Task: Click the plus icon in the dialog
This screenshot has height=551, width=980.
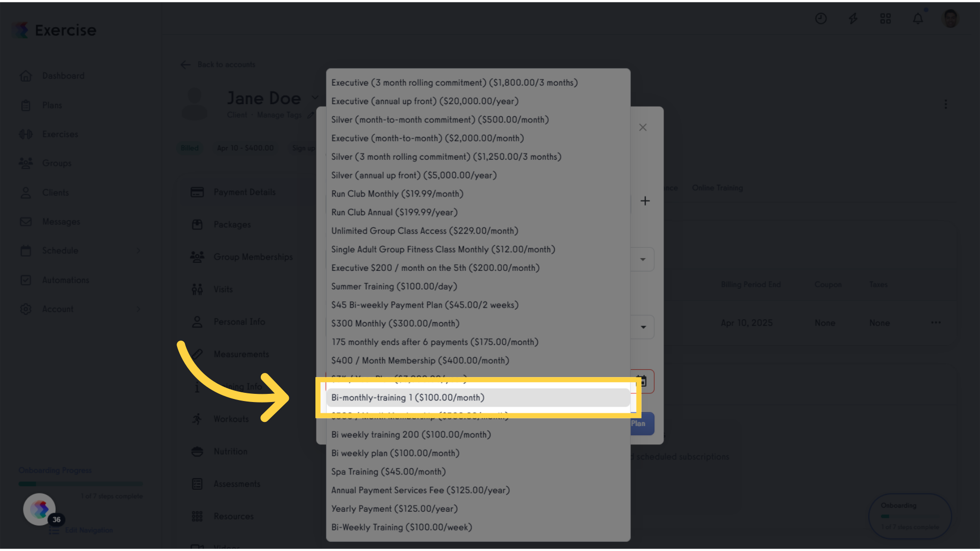Action: pyautogui.click(x=645, y=201)
